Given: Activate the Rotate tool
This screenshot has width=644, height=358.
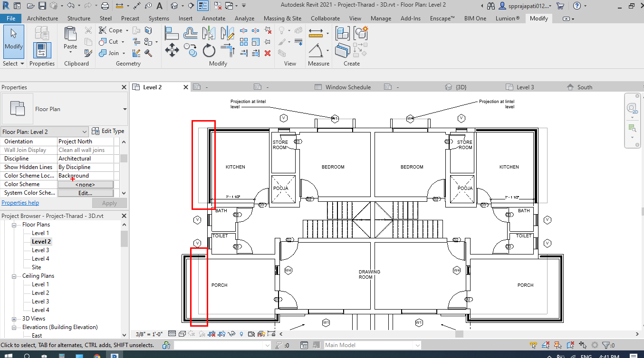Looking at the screenshot, I should [209, 49].
